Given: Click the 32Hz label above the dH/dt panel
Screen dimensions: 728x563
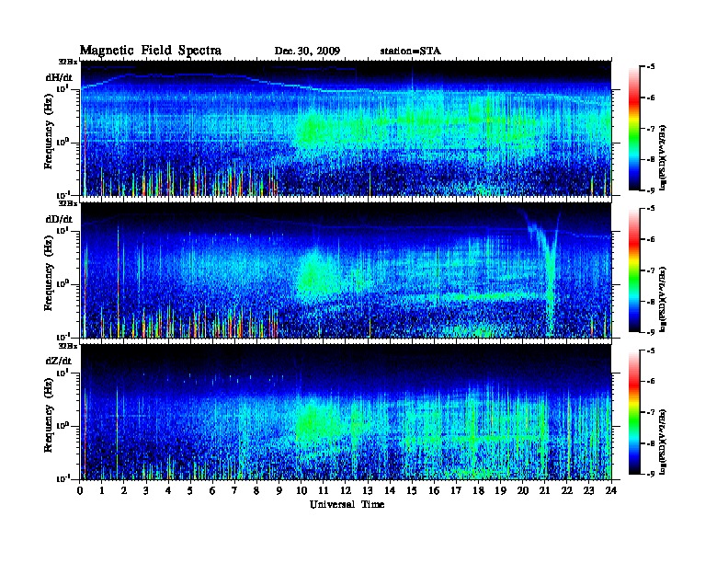Looking at the screenshot, I should pos(68,62).
